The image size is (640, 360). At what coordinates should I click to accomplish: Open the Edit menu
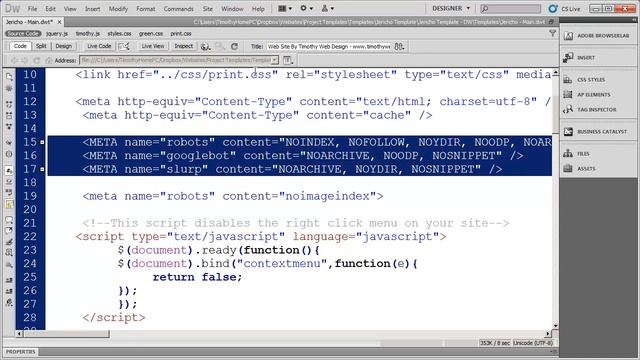coord(50,9)
